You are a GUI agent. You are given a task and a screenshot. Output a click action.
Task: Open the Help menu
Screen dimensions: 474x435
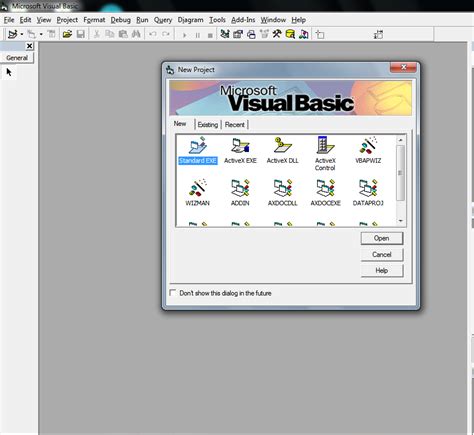[298, 20]
